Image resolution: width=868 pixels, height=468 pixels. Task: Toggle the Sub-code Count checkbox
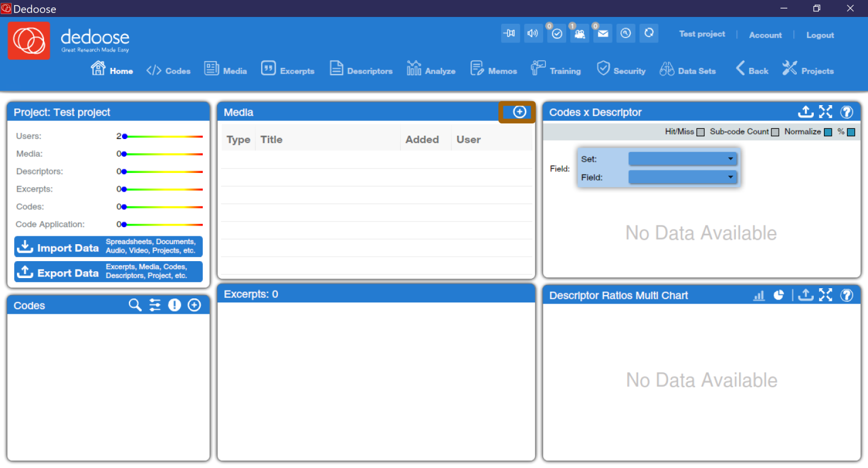(x=775, y=131)
